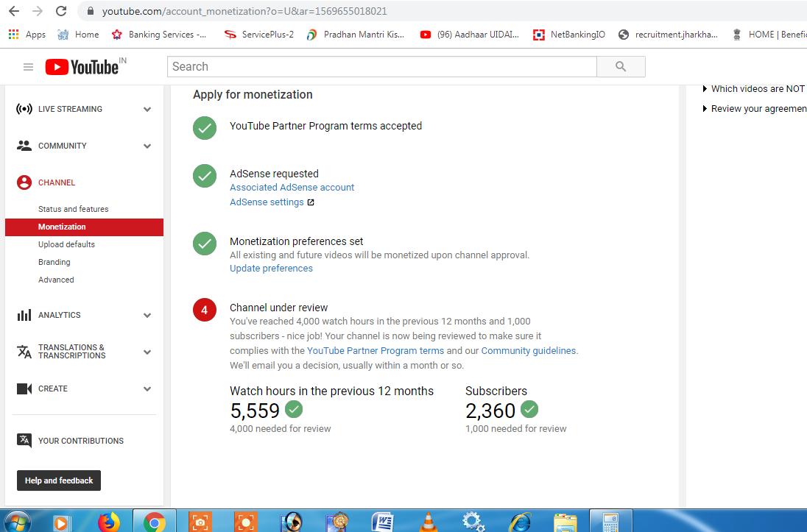Click green check next to 5,559 watch hours
This screenshot has height=532, width=807.
(294, 410)
